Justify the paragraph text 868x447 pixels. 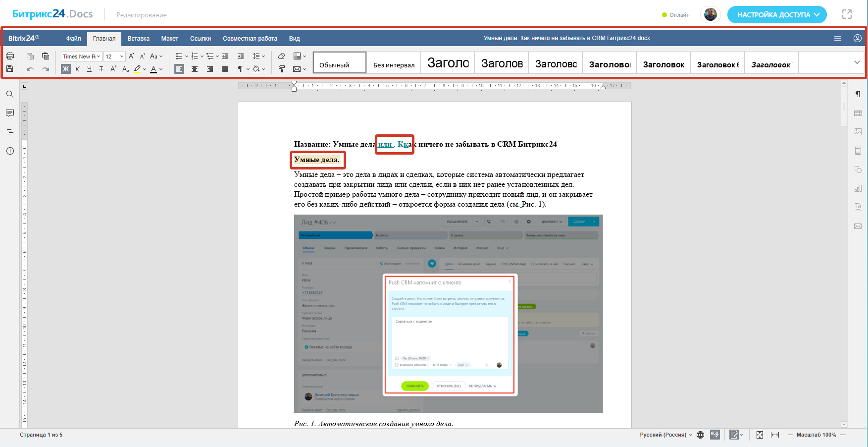[x=225, y=69]
